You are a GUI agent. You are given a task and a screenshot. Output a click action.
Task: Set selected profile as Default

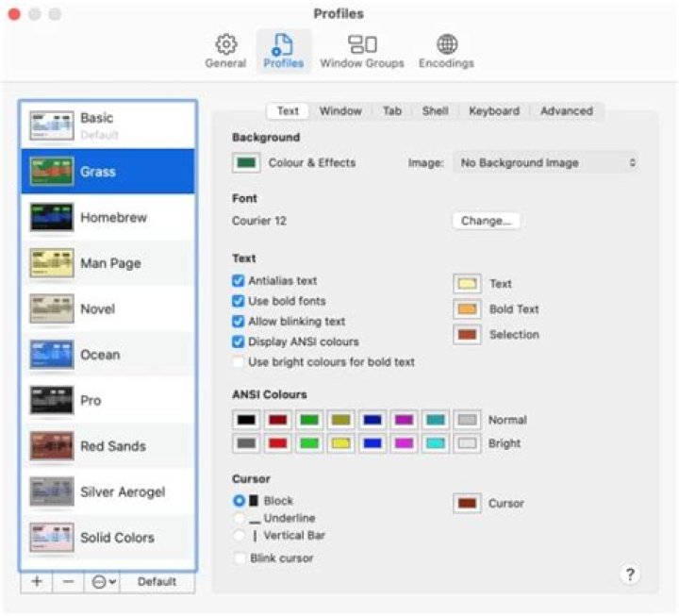click(157, 581)
